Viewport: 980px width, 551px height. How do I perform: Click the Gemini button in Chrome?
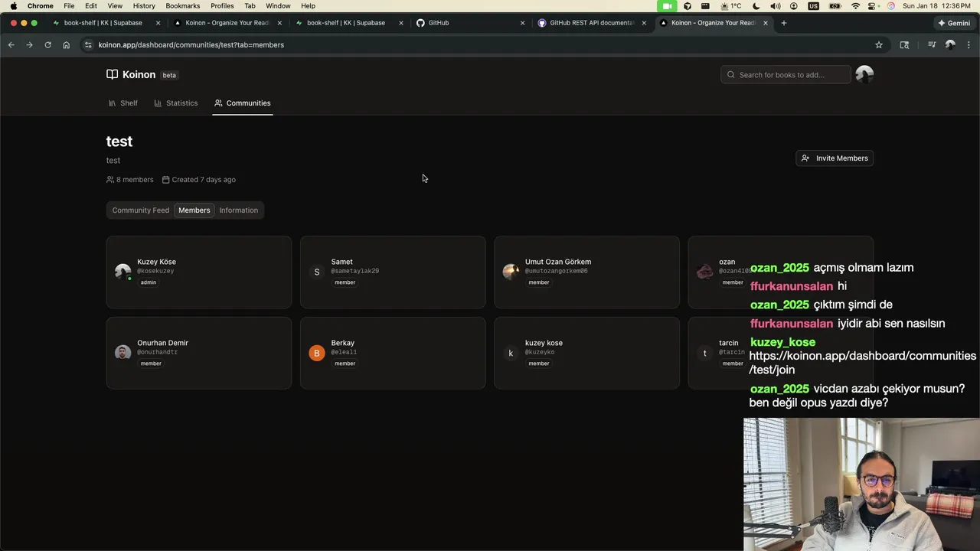coord(954,23)
